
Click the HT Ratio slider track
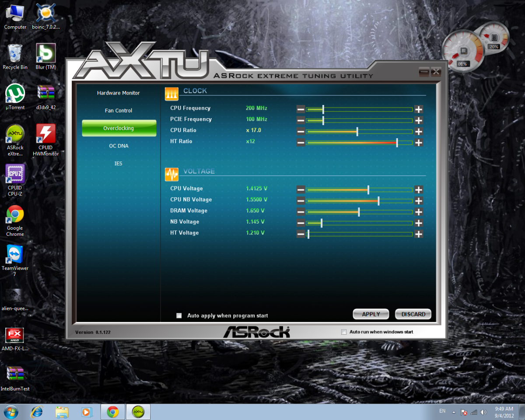(359, 142)
